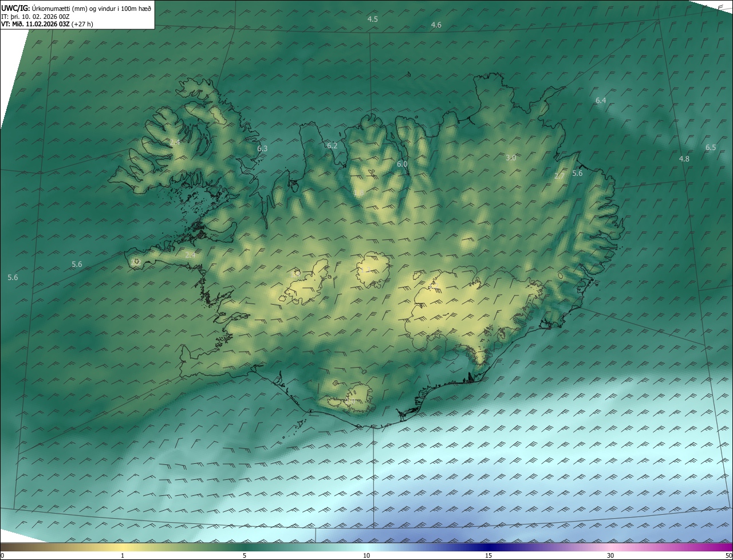Click the "6.5" value on the map

710,148
